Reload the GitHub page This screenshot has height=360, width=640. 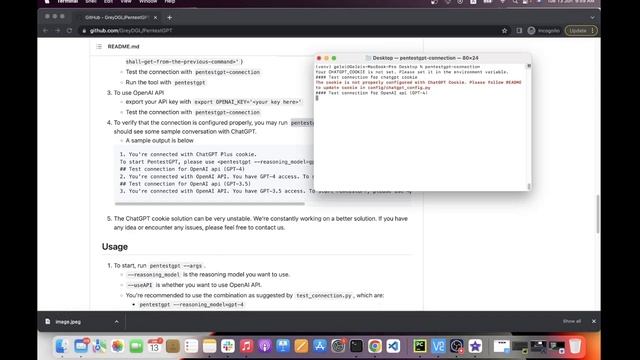(69, 31)
